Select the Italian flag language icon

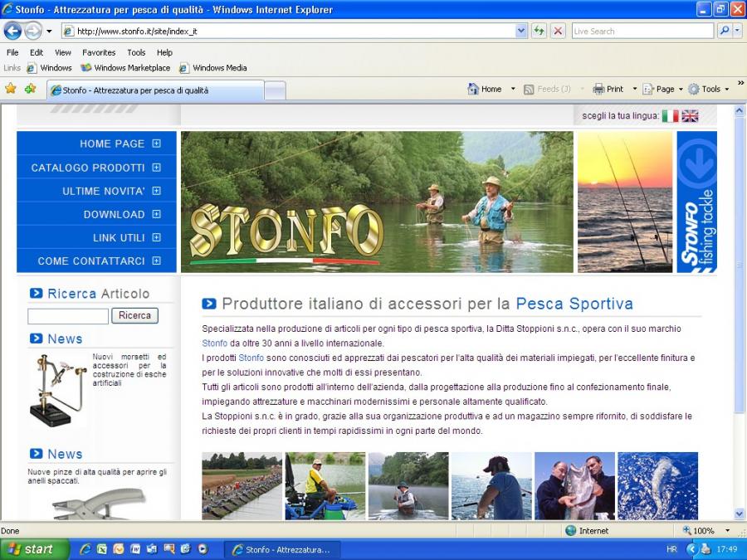pos(670,116)
